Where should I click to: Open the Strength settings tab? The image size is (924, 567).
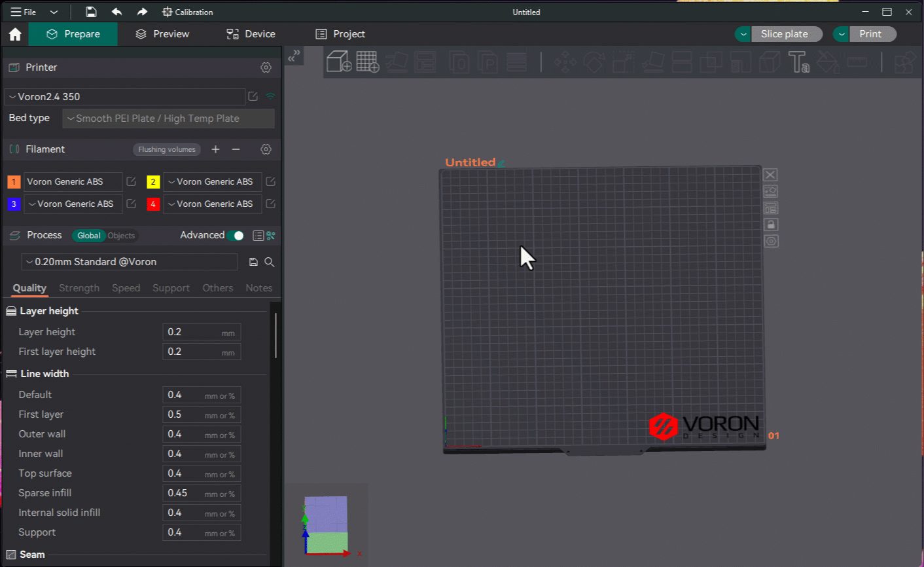pos(79,288)
